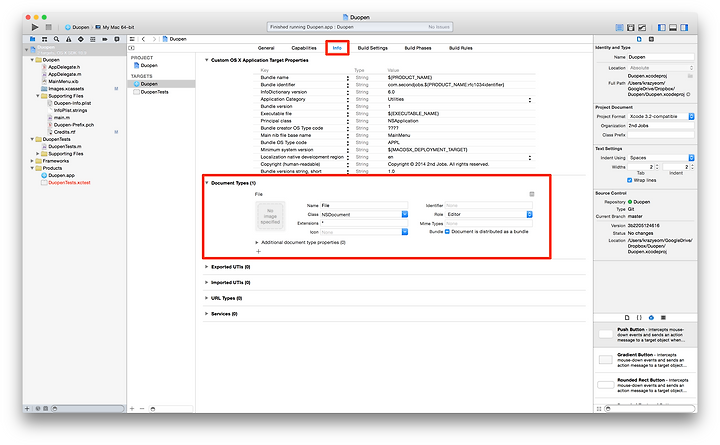Click the document type Name field

click(364, 205)
